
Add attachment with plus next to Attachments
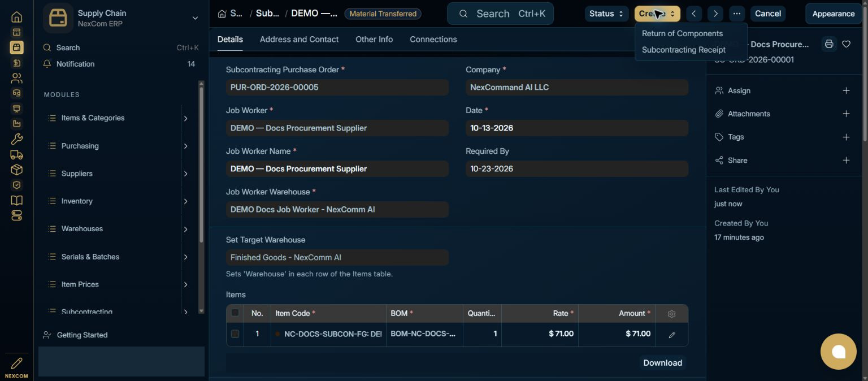846,114
